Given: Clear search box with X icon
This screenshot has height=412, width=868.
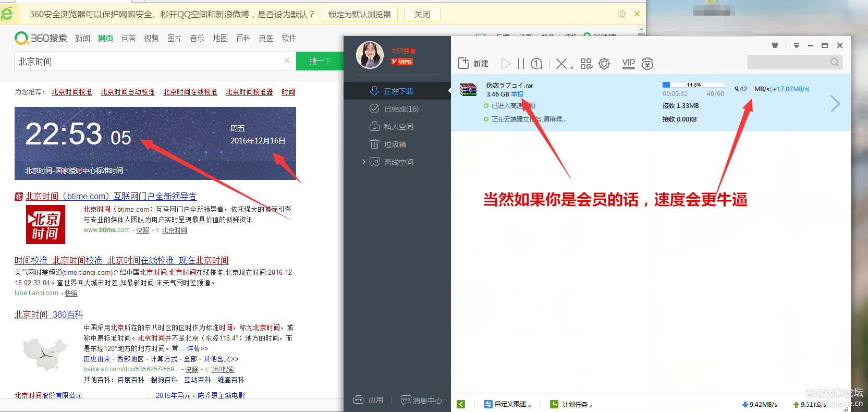Looking at the screenshot, I should (287, 60).
